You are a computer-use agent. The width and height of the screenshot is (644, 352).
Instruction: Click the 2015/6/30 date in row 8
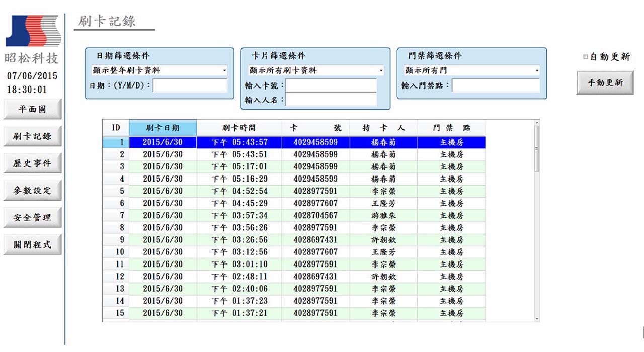[163, 228]
